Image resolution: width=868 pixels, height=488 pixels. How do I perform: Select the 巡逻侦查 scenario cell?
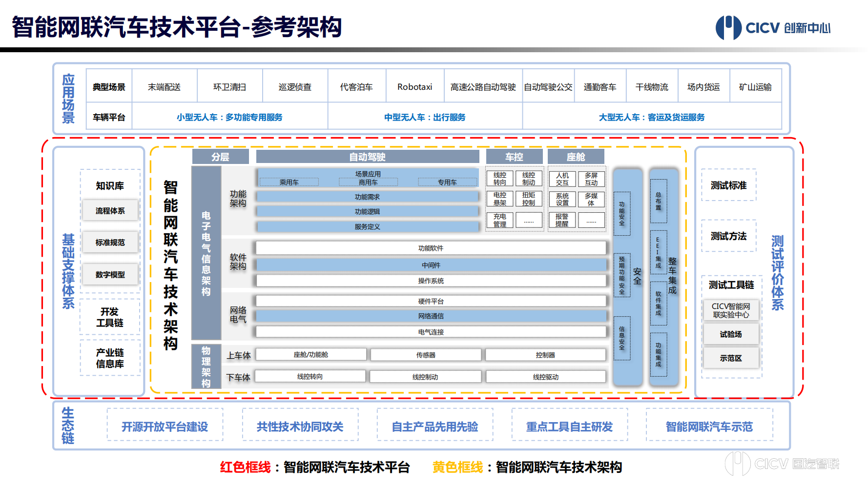295,87
